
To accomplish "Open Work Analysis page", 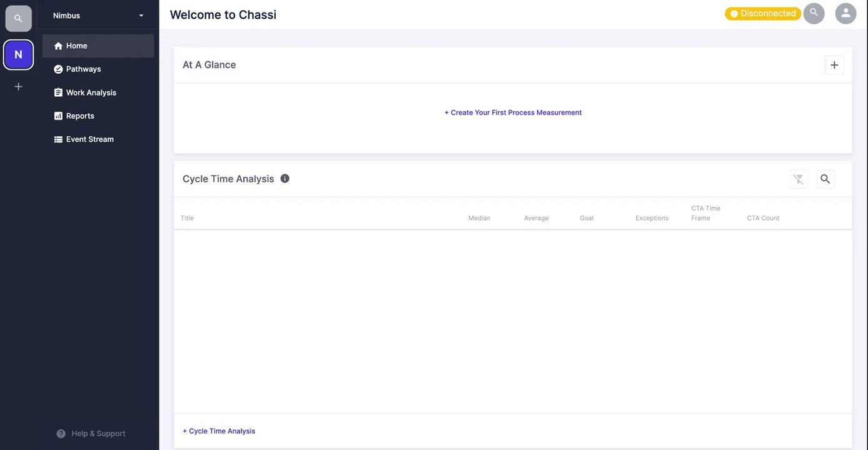I will click(91, 92).
